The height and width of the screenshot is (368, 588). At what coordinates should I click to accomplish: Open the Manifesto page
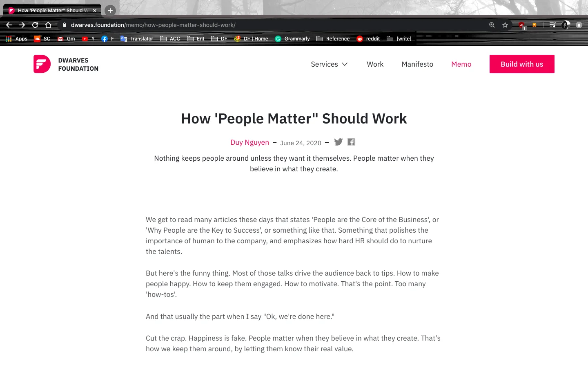click(x=417, y=64)
